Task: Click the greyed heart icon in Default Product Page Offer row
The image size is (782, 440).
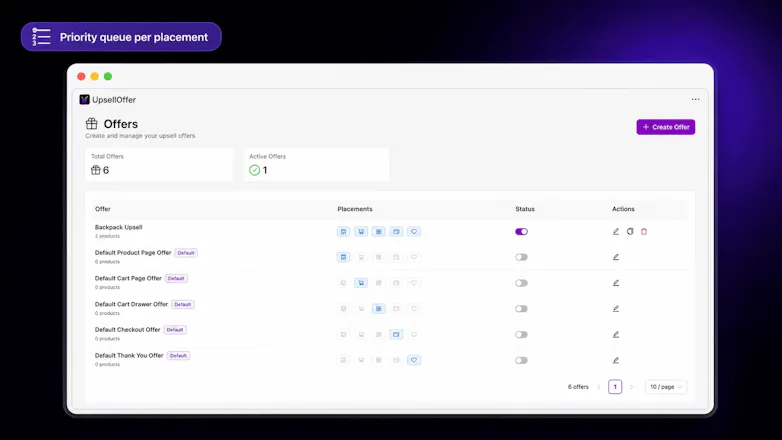Action: [414, 257]
